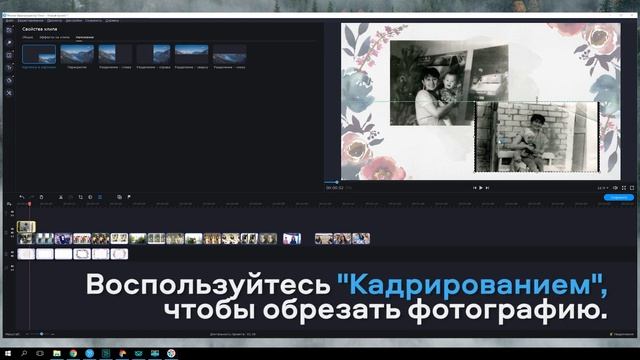Select the Наложение tab
Screen dimensions: 640x360
[x=84, y=37]
